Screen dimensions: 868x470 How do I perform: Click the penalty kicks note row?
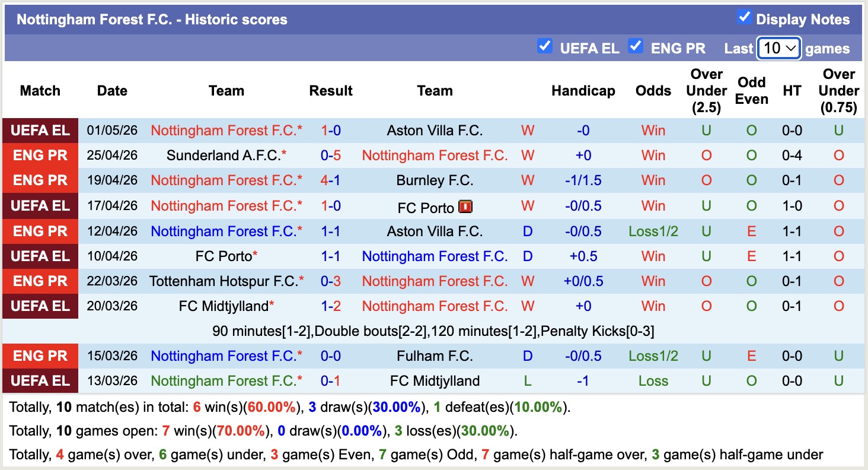[433, 331]
